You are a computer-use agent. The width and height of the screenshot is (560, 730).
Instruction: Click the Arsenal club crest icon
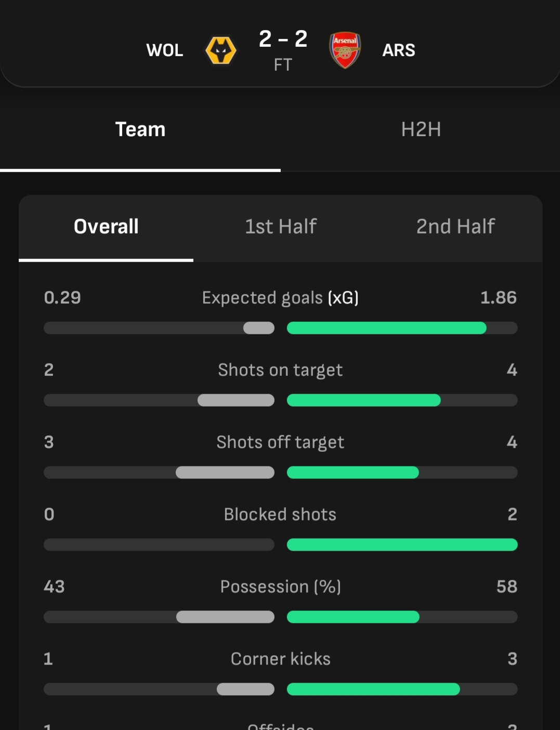(x=345, y=50)
